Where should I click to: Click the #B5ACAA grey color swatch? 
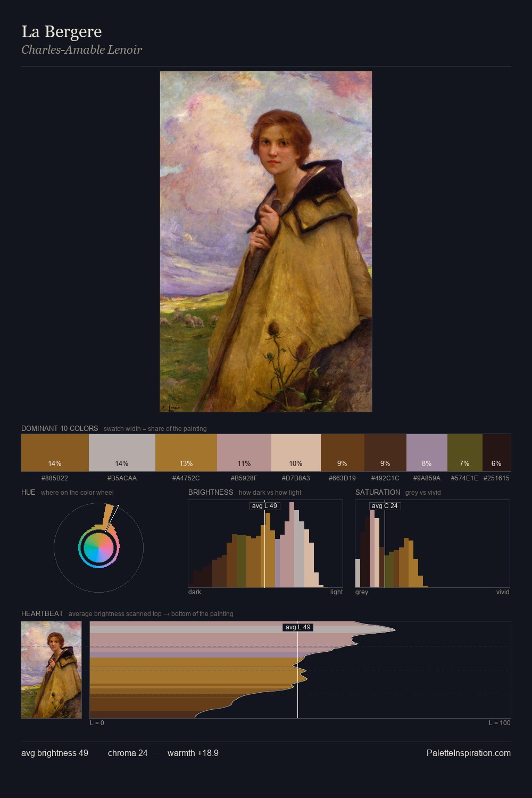(x=122, y=453)
